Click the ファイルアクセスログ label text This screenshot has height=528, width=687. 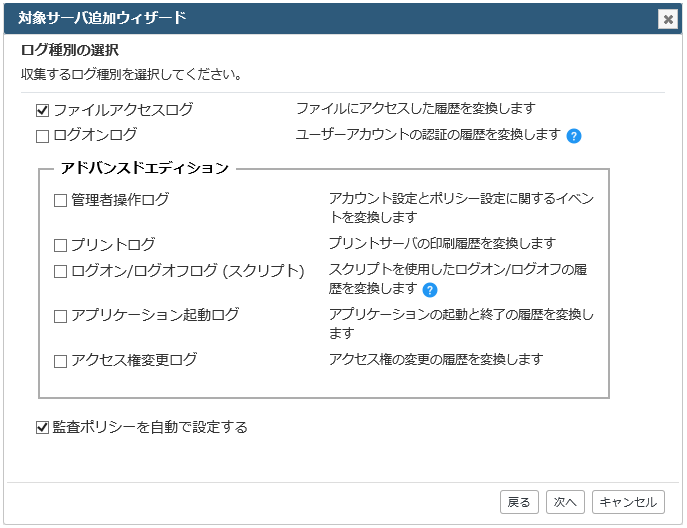coord(123,110)
